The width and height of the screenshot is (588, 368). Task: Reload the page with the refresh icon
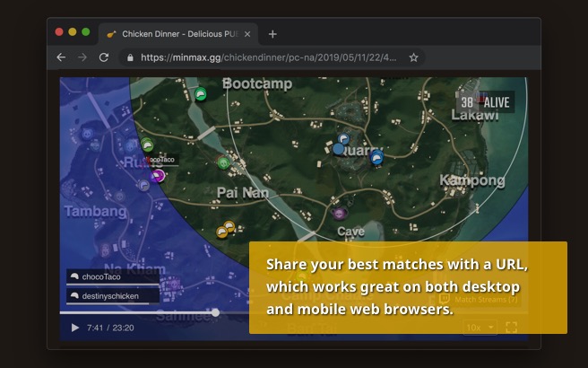coord(104,57)
